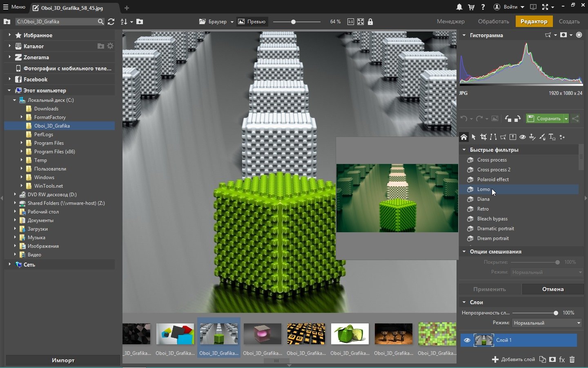Toggle the zoom lock padlock icon

pyautogui.click(x=370, y=22)
